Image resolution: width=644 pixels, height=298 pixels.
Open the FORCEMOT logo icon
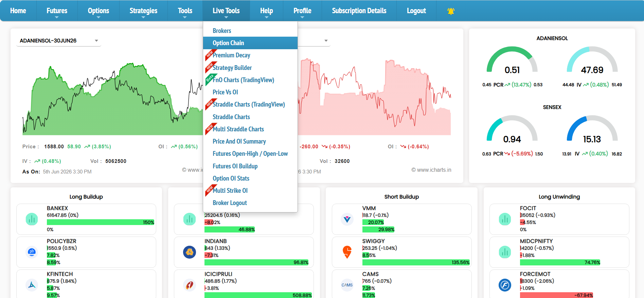(505, 285)
